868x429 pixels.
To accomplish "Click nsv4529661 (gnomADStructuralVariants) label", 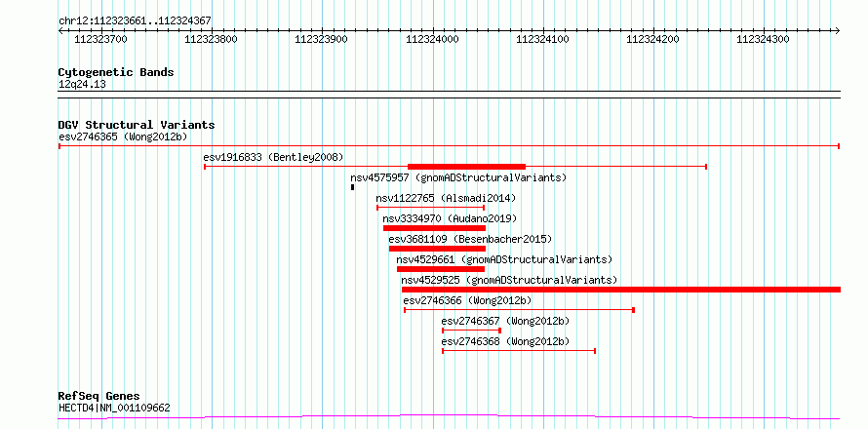I will pos(504,259).
